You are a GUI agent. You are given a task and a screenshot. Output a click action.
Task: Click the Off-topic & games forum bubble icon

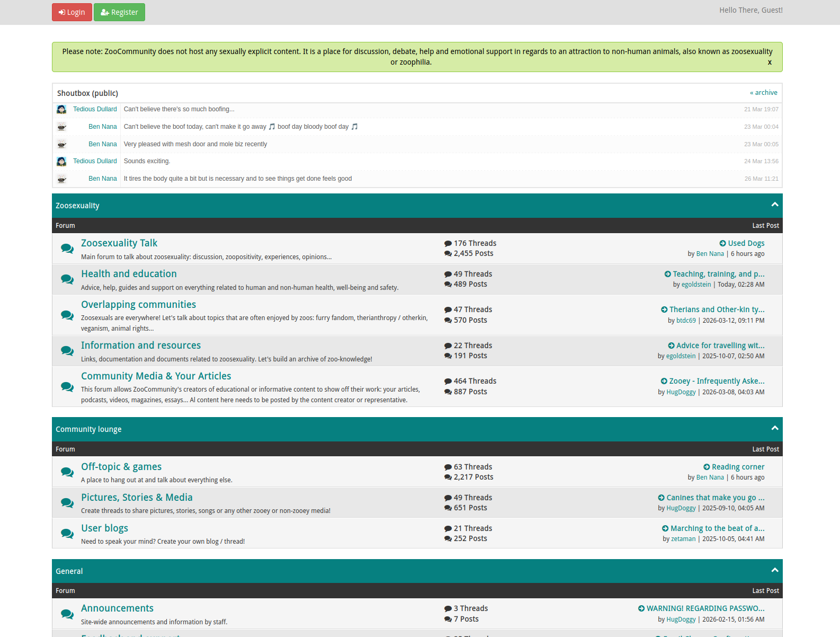click(67, 472)
